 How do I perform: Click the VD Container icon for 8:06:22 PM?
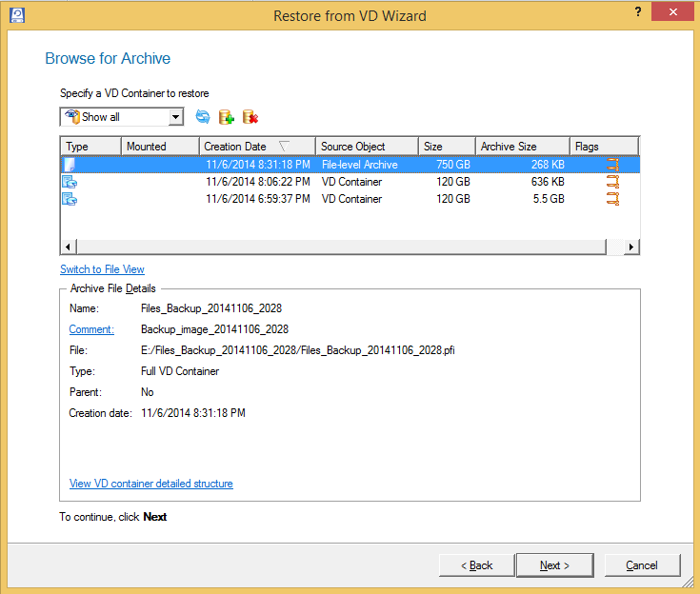(x=70, y=182)
